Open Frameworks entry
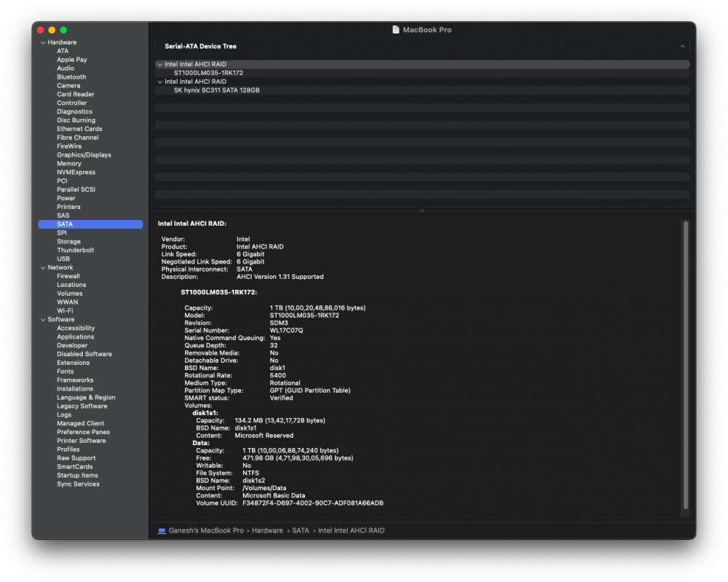728x582 pixels. click(x=75, y=380)
